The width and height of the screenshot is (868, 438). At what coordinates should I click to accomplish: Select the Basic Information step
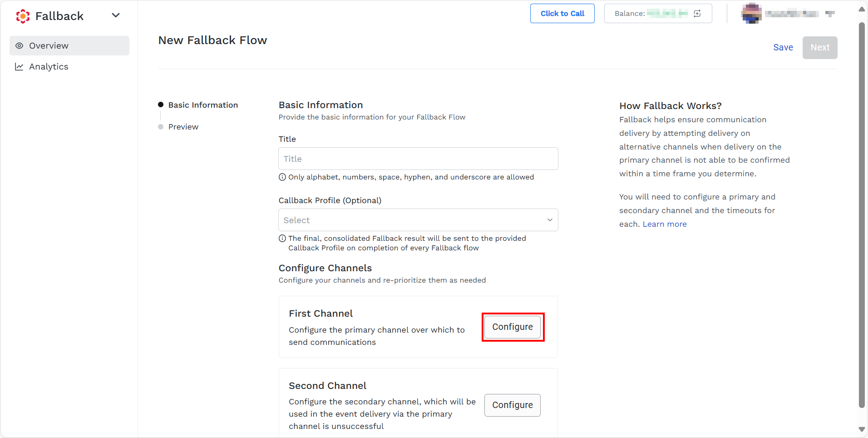[203, 105]
